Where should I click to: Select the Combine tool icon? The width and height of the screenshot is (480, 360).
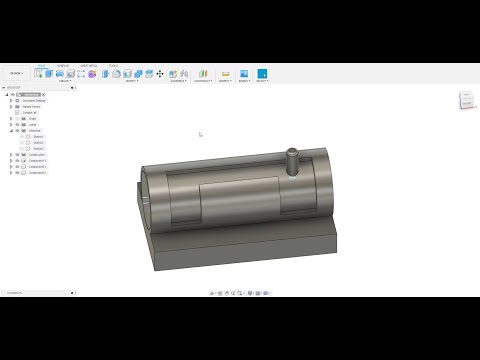click(x=138, y=74)
